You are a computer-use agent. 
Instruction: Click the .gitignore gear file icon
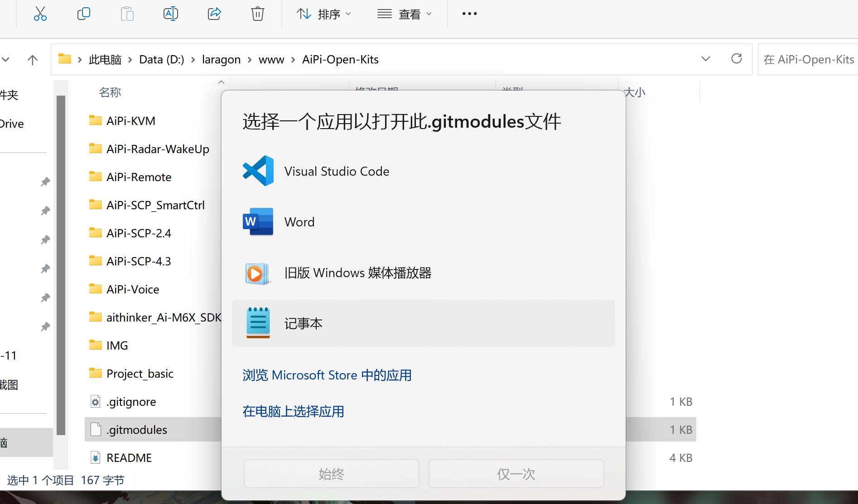pos(96,402)
